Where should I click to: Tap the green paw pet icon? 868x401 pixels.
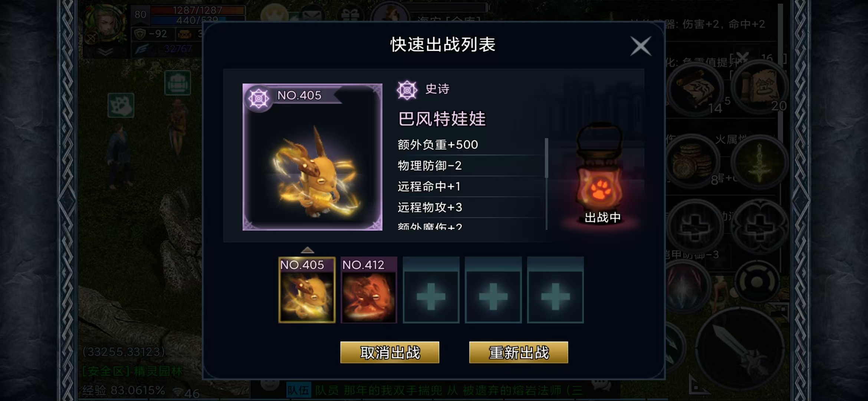121,105
